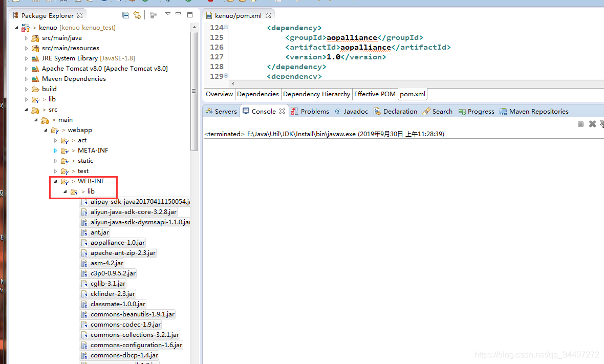Screen dimensions: 604x364
Task: Maximize the Package Explorer panel
Action: click(190, 15)
